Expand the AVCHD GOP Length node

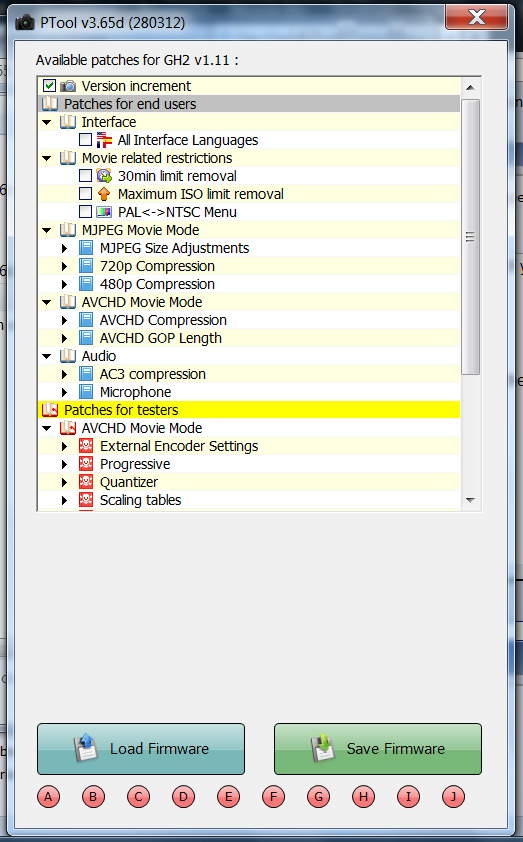64,338
